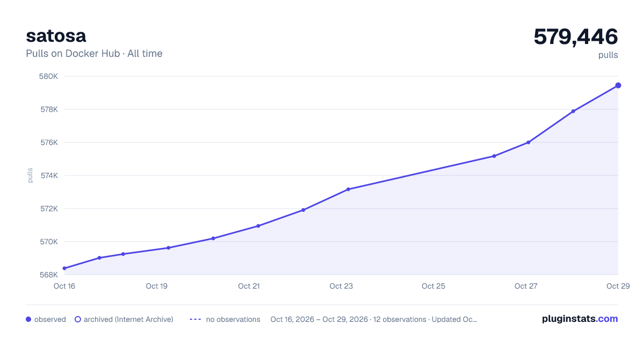The width and height of the screenshot is (644, 338).
Task: Click the Oct 21 x-axis label
Action: click(249, 286)
